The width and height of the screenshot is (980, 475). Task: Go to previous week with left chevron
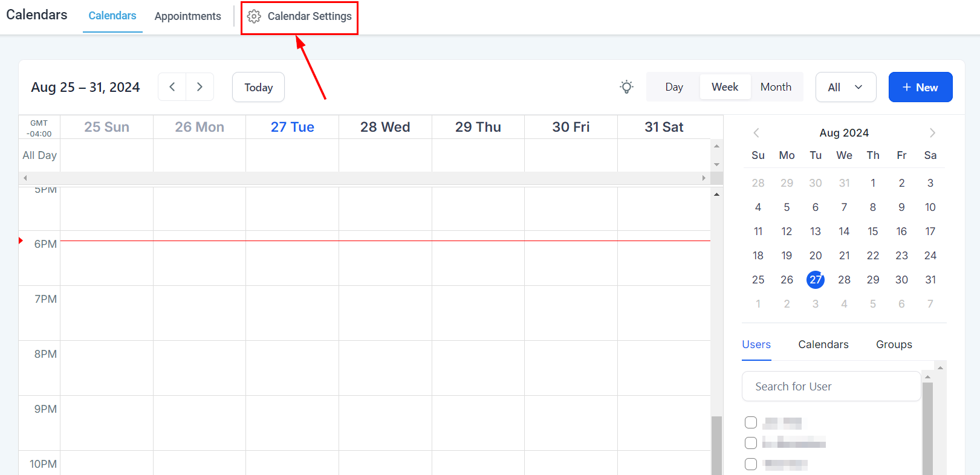(172, 87)
